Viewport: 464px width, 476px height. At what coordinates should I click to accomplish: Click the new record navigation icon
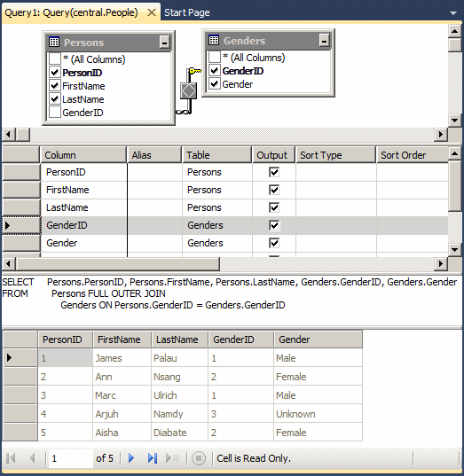tap(172, 458)
